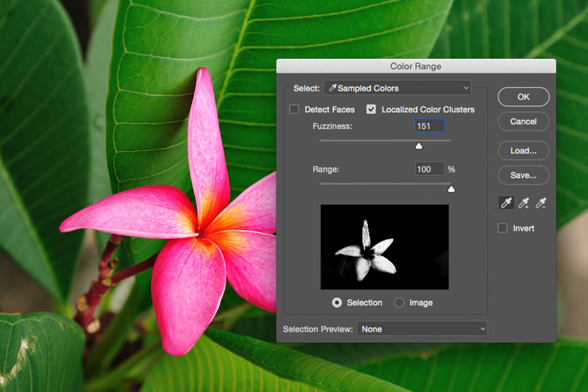Choose the Selection radio button
The height and width of the screenshot is (392, 588).
(337, 303)
